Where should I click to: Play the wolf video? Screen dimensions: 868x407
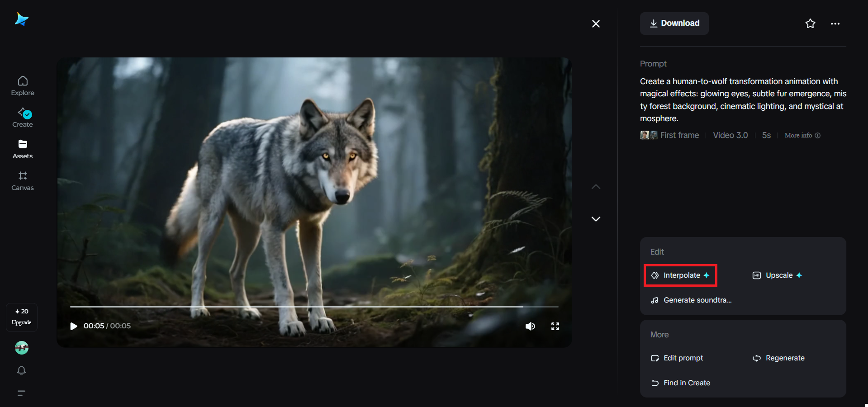tap(74, 326)
